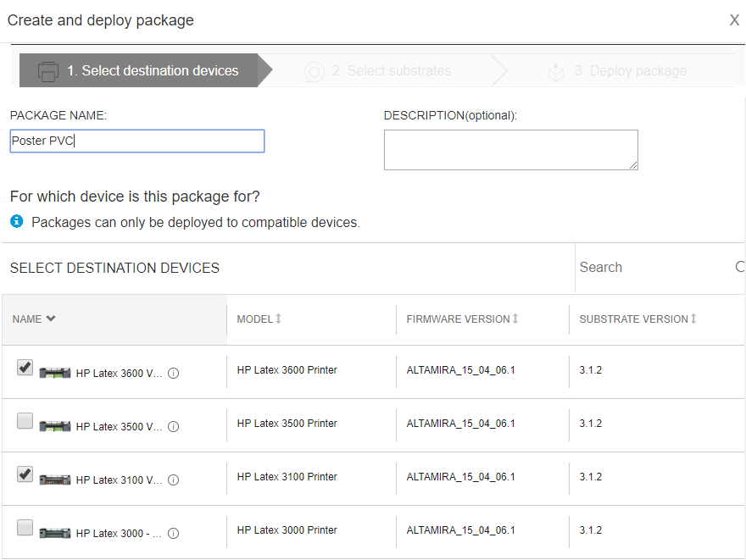746x560 pixels.
Task: Click the HP Latex 3100 Printer model cell
Action: click(x=287, y=476)
